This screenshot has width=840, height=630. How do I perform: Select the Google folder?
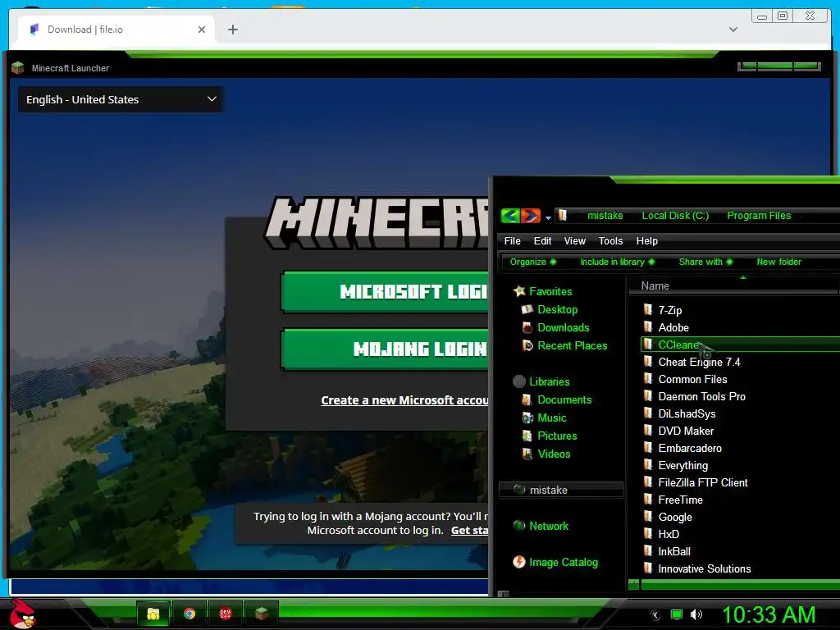point(674,517)
